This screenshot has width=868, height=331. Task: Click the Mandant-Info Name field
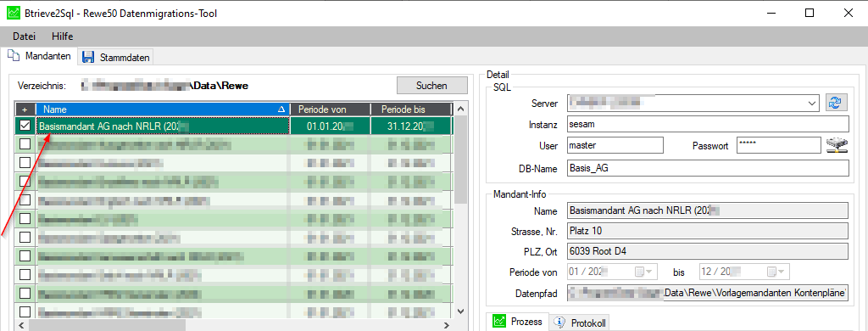pos(708,210)
